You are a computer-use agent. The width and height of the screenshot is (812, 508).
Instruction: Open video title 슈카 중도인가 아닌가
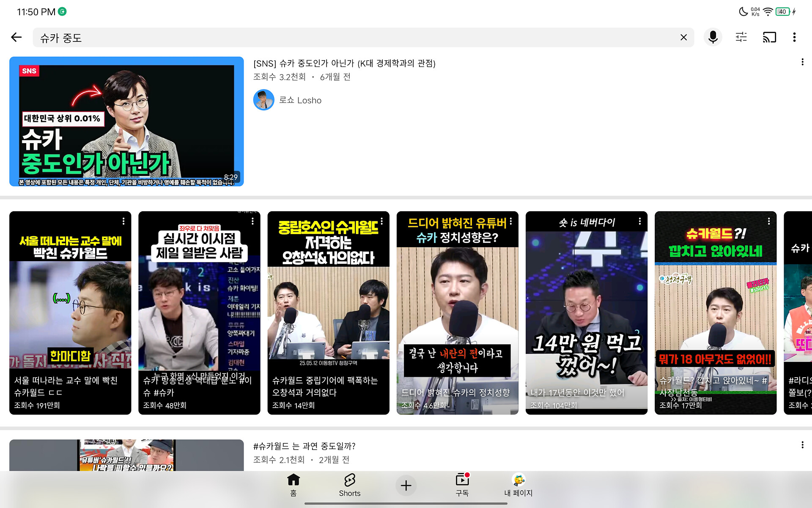point(344,63)
